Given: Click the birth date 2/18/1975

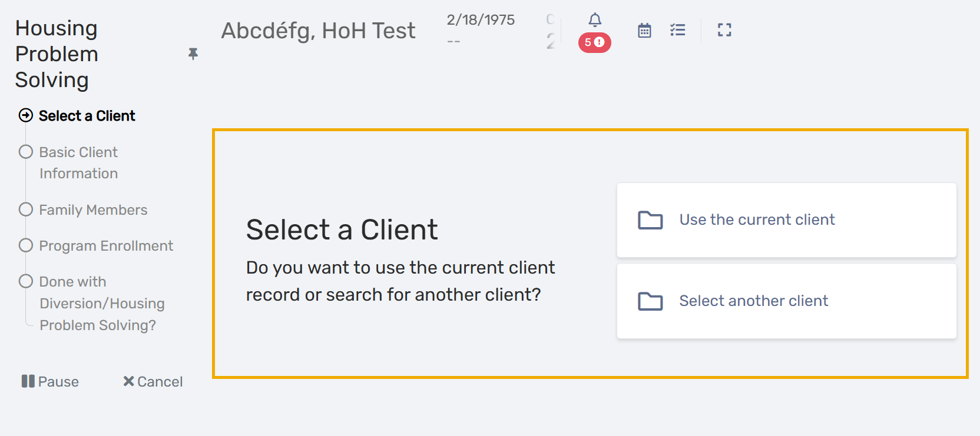Looking at the screenshot, I should tap(481, 20).
